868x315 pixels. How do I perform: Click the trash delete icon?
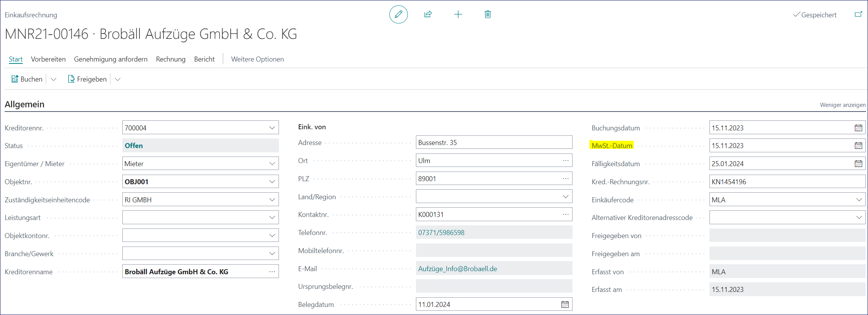click(487, 15)
